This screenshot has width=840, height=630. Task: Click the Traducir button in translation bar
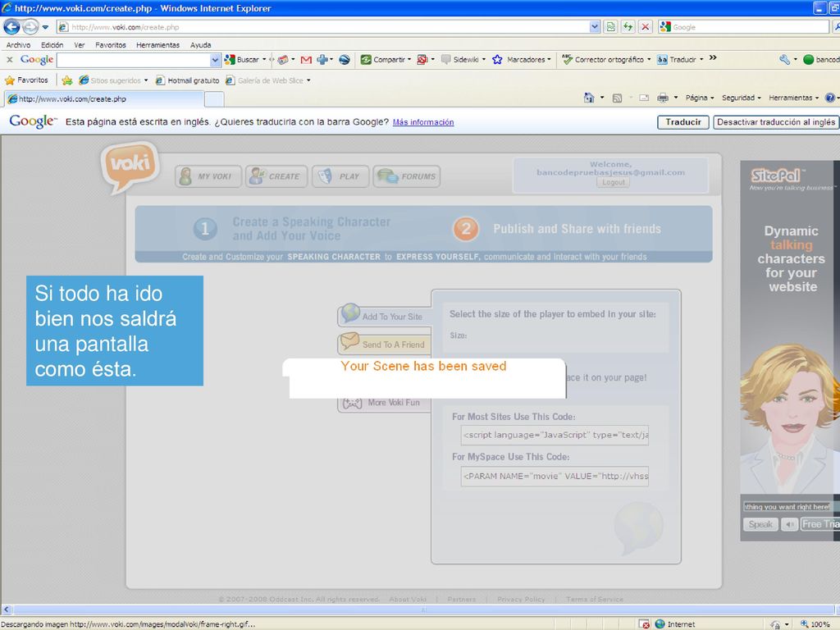click(683, 122)
